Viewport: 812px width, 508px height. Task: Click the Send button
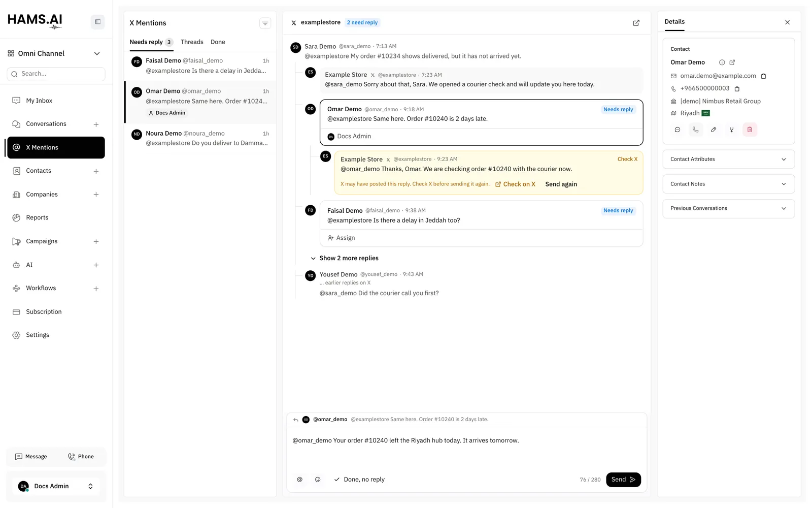pyautogui.click(x=623, y=480)
